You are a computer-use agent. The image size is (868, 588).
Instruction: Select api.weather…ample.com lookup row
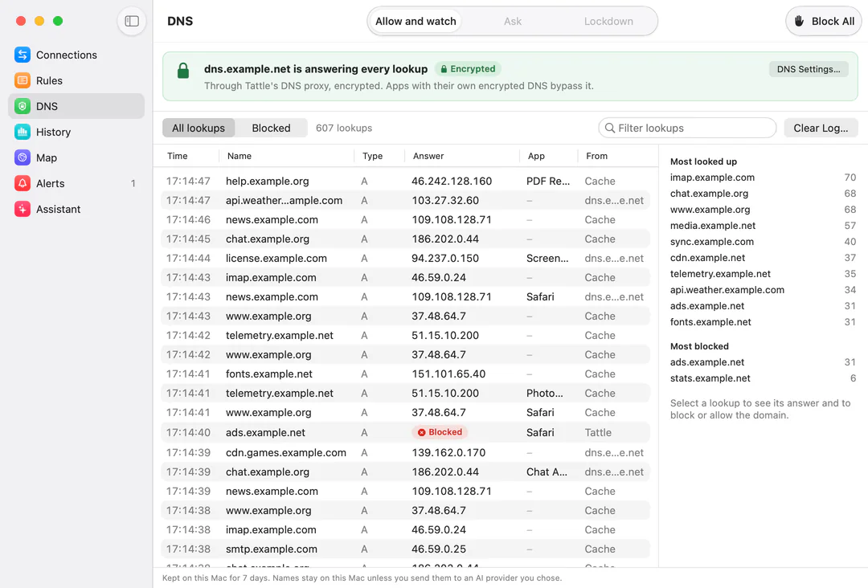click(x=405, y=200)
